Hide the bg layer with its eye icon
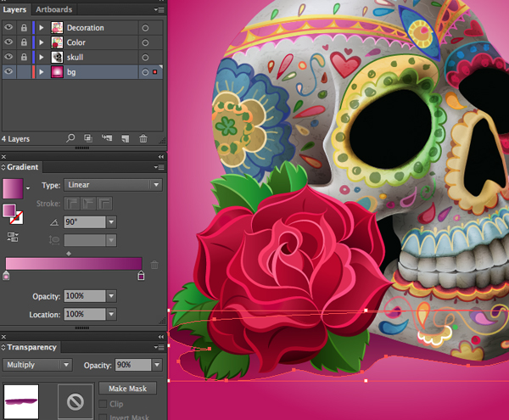Viewport: 509px width, 420px height. tap(8, 71)
